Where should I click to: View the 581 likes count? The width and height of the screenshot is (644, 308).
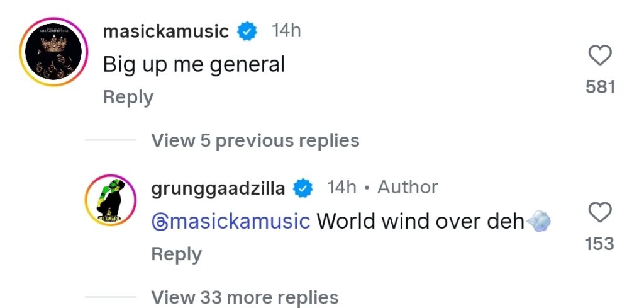click(x=600, y=87)
